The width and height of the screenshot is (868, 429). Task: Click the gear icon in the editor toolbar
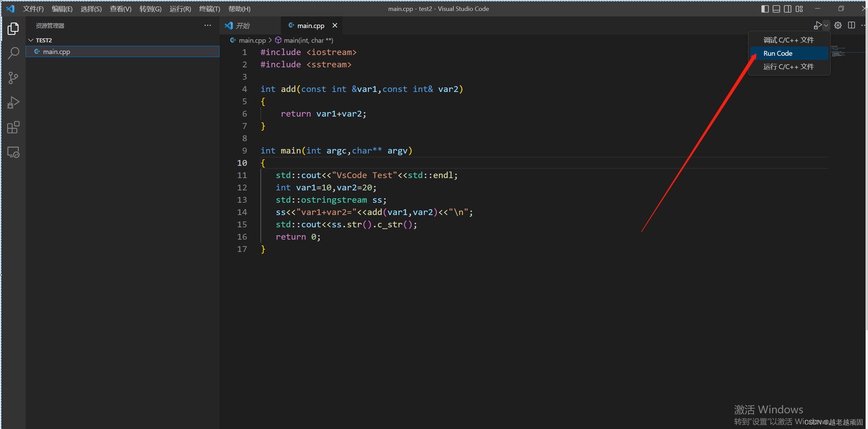tap(838, 25)
